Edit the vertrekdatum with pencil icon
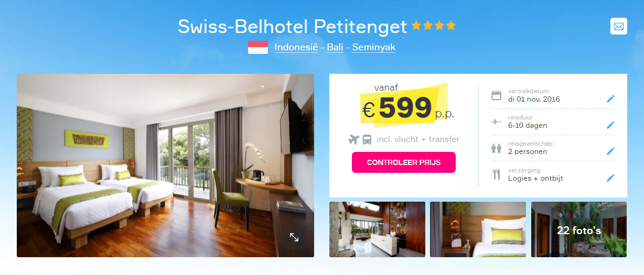Image resolution: width=644 pixels, height=275 pixels. click(x=610, y=99)
